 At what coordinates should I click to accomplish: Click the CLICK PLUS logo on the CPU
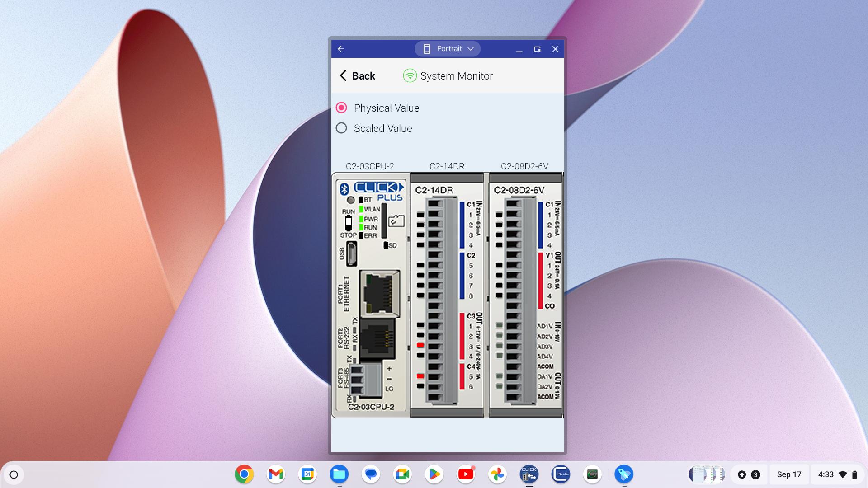pos(378,192)
